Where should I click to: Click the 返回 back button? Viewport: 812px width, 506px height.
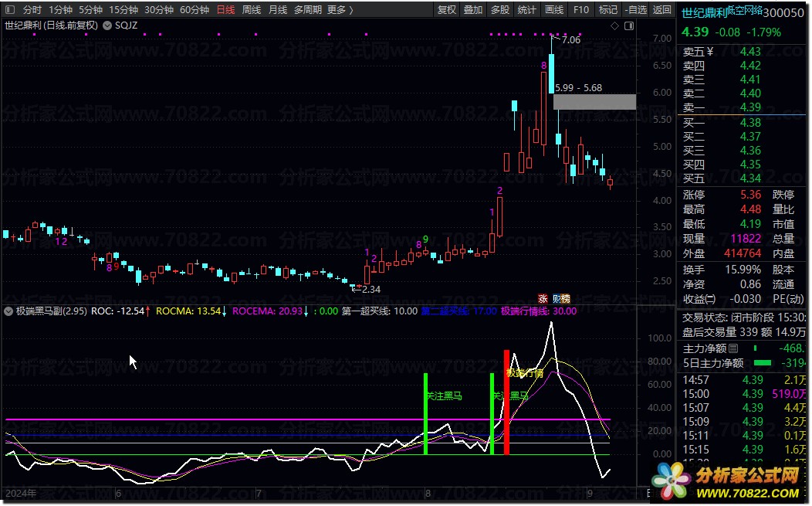(x=661, y=10)
